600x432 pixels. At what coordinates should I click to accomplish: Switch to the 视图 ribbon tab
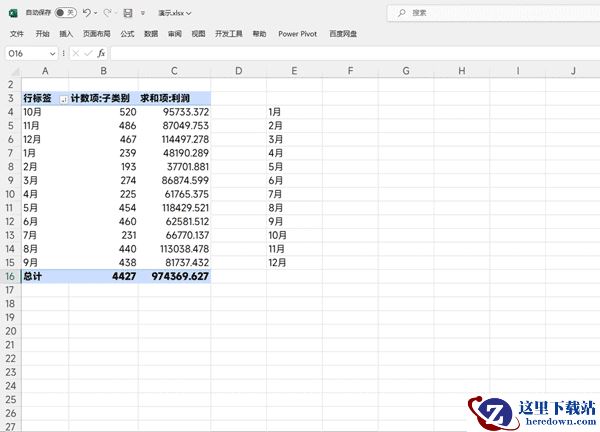[x=198, y=34]
